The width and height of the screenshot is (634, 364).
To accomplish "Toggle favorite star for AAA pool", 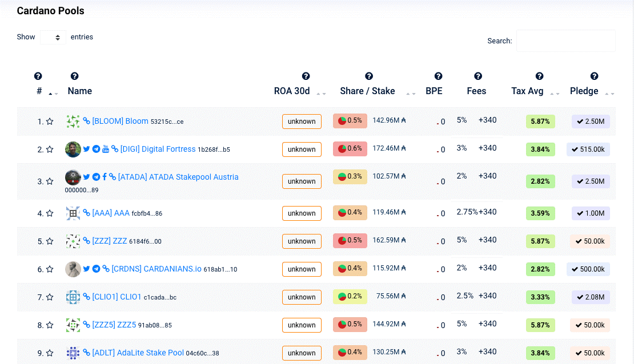I will tap(50, 213).
